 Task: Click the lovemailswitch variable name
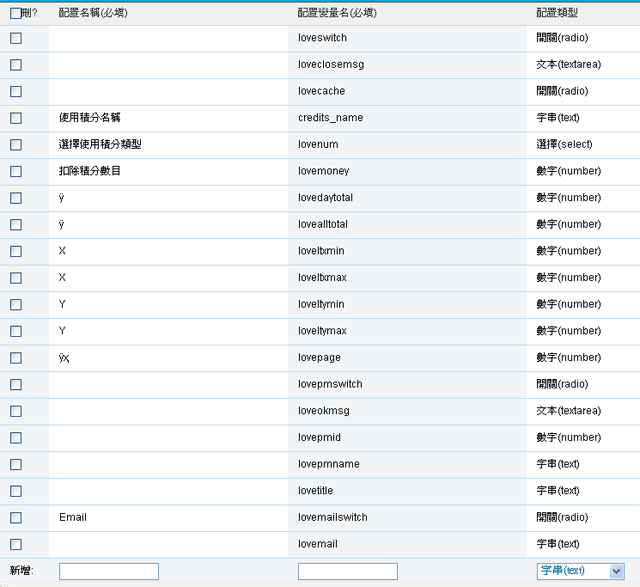tap(333, 517)
